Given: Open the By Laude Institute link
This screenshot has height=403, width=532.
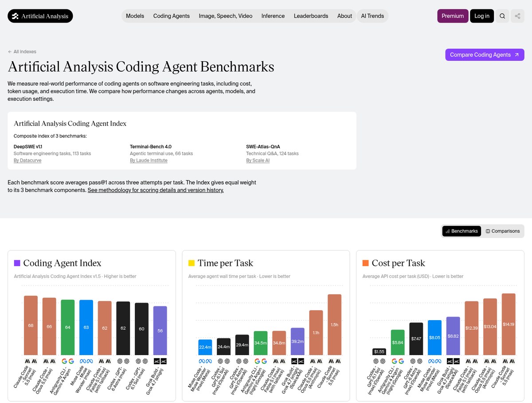Looking at the screenshot, I should point(149,160).
